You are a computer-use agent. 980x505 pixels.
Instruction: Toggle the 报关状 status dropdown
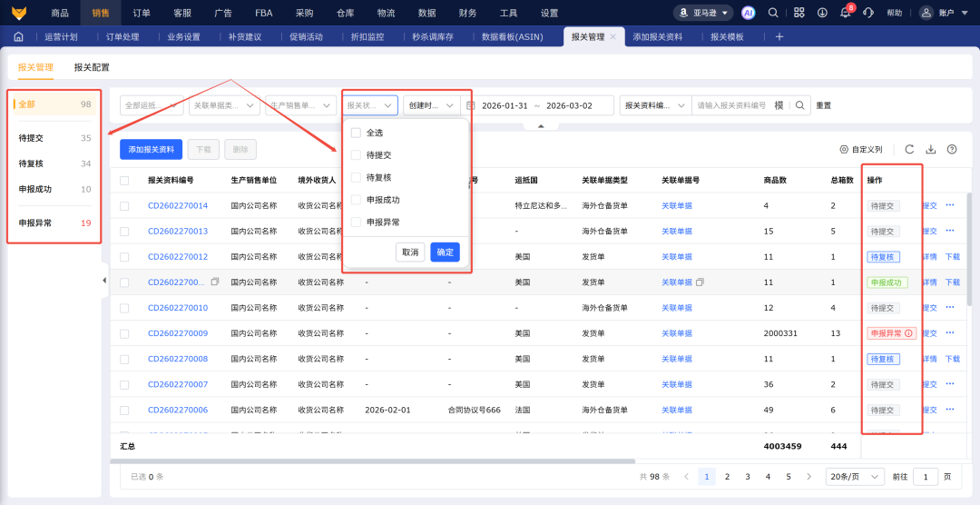(x=370, y=105)
